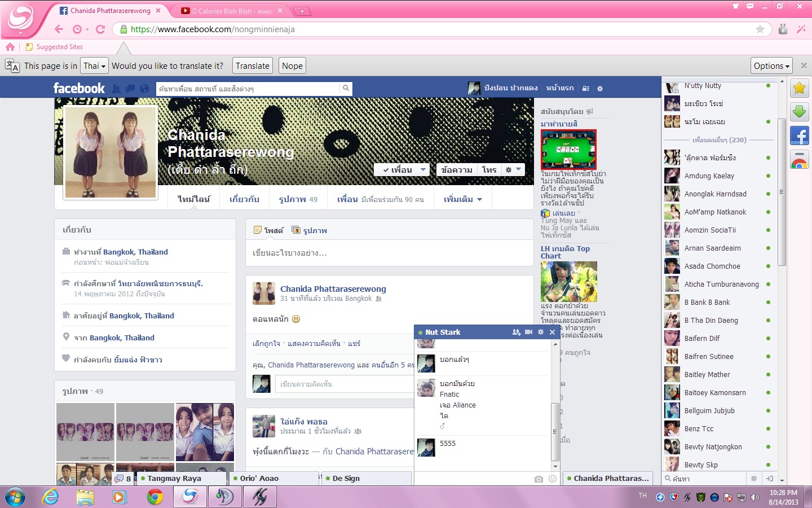This screenshot has height=508, width=812.
Task: Close the translate bar
Action: [804, 65]
